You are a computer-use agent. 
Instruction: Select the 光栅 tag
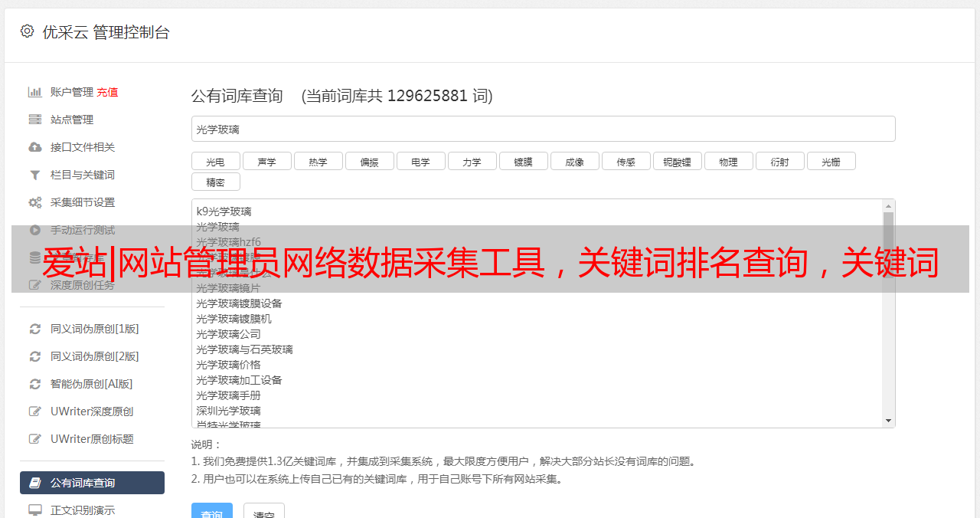[831, 161]
